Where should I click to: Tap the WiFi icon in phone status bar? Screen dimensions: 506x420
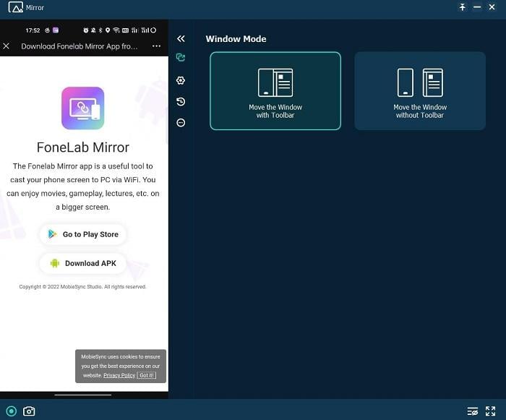tap(116, 30)
